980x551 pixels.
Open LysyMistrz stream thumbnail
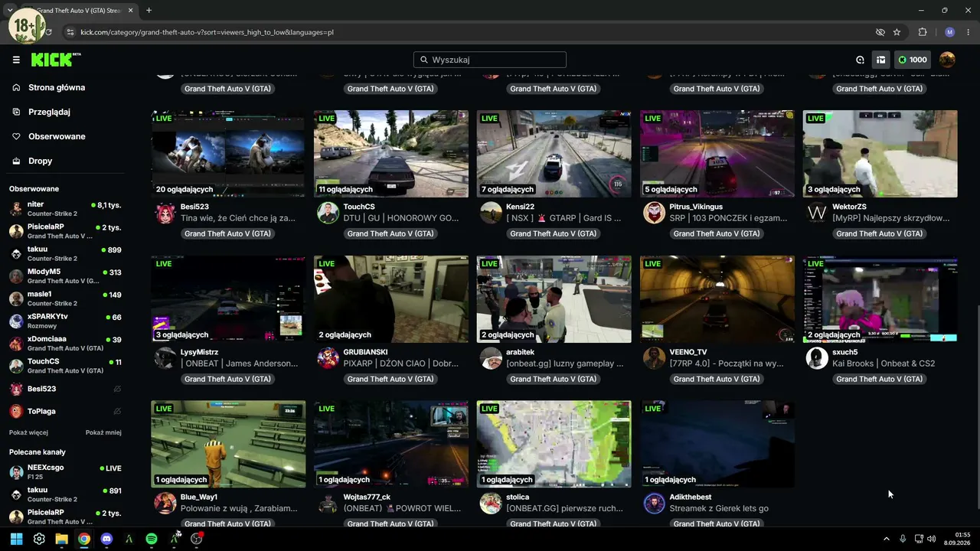pyautogui.click(x=228, y=299)
